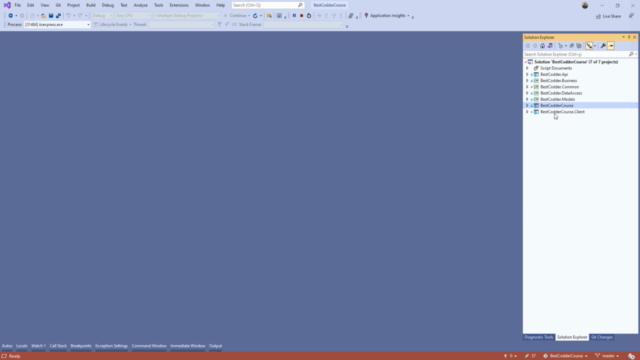Screen dimensions: 640x360
Task: Click the Visual Studio logo icon
Action: (7, 5)
